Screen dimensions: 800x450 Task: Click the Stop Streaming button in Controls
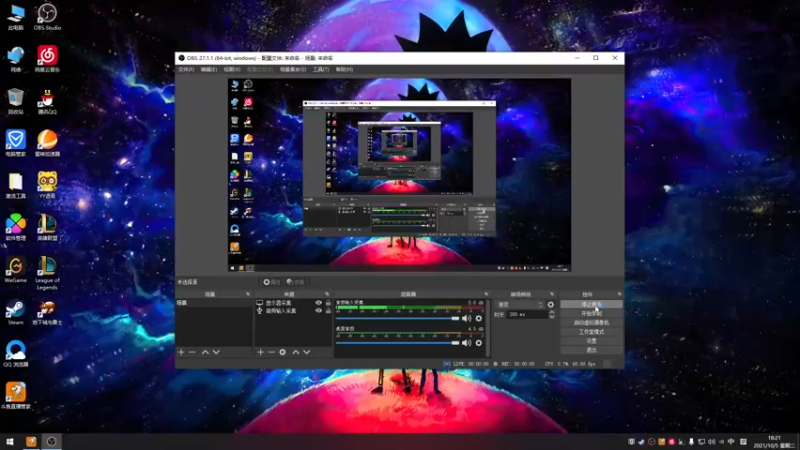pos(591,305)
